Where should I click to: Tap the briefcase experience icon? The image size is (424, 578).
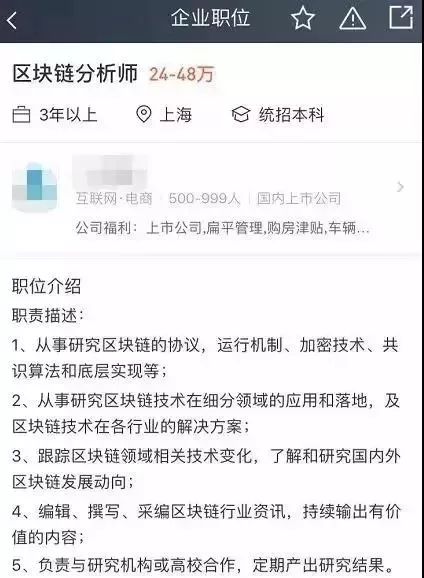click(21, 115)
